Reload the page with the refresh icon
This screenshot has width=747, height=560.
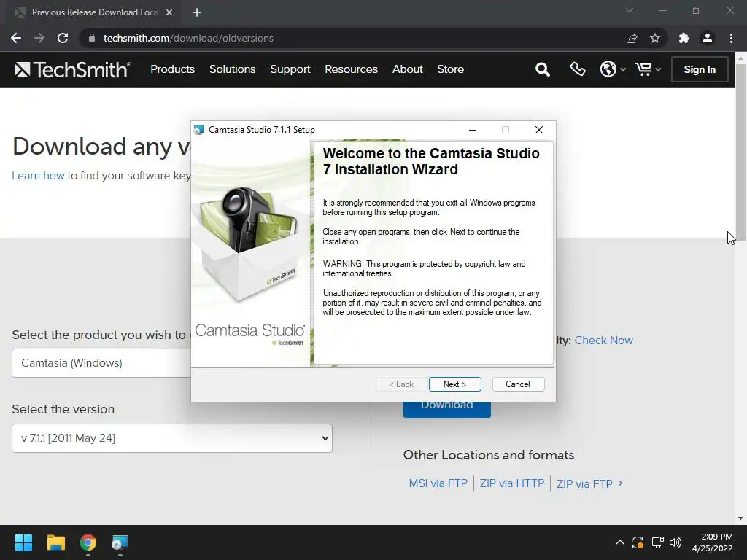coord(63,38)
